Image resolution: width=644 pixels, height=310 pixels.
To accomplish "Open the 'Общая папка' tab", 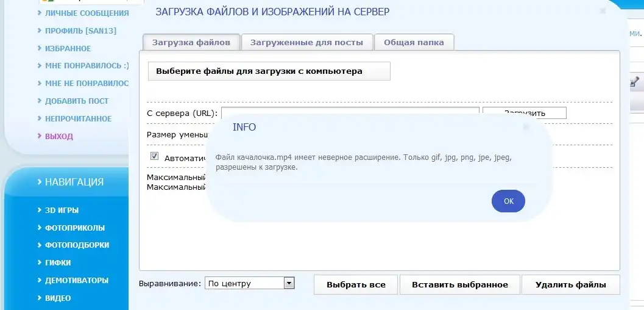I will (414, 42).
